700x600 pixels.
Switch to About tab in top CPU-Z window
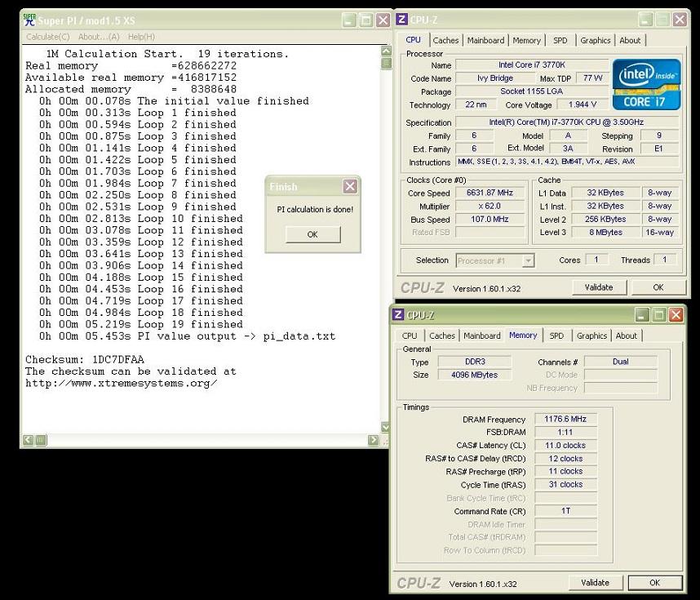point(630,40)
